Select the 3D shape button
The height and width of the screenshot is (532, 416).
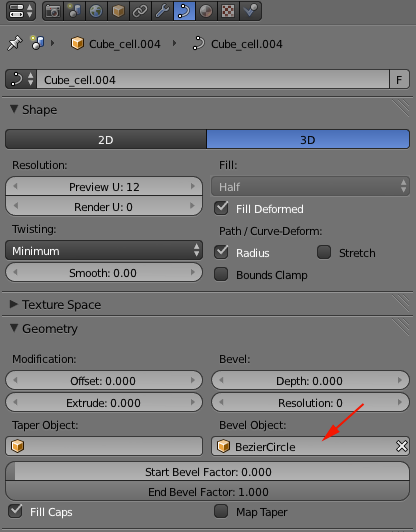coord(308,139)
